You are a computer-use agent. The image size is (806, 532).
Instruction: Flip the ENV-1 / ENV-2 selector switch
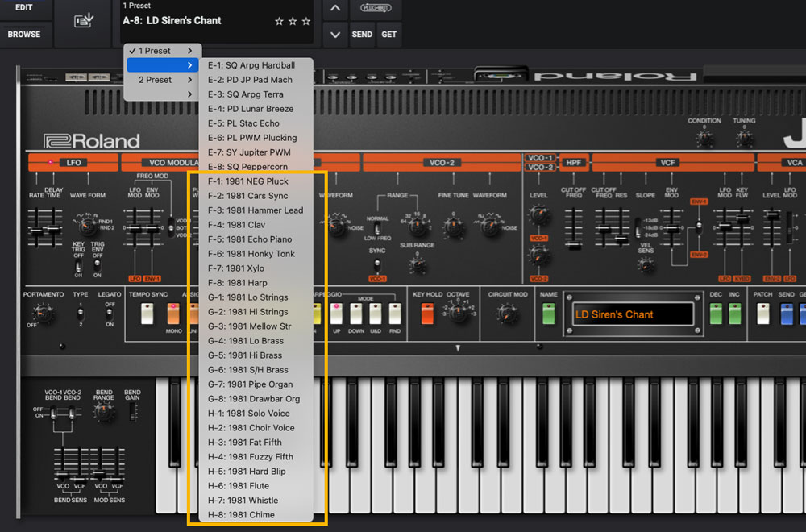[x=699, y=227]
